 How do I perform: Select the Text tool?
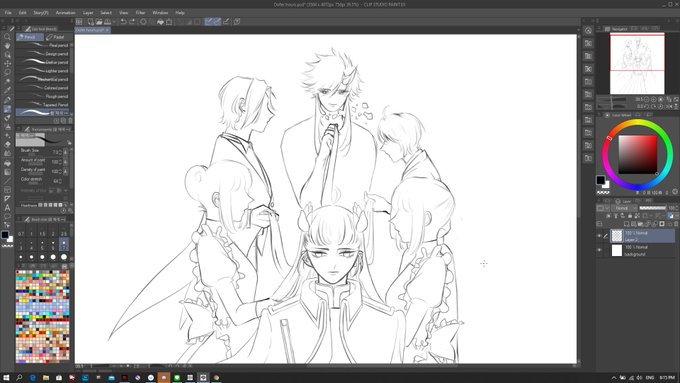point(7,207)
